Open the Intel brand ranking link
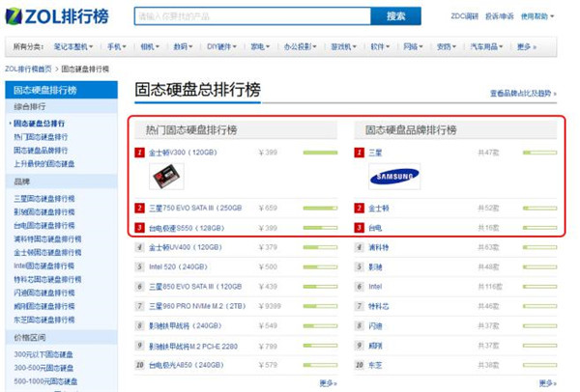 [x=375, y=287]
